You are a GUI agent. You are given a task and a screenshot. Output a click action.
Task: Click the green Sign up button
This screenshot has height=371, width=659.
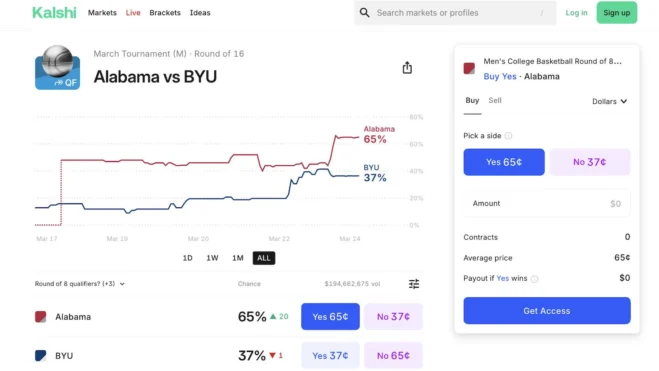point(617,13)
